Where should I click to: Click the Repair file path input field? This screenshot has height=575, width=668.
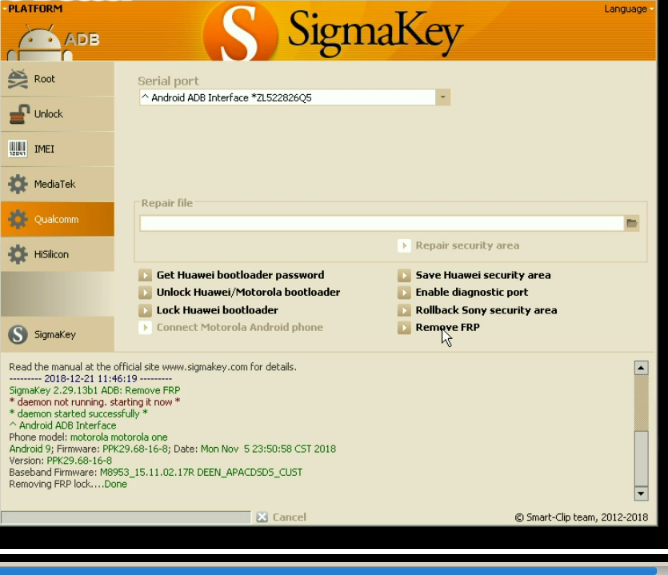click(382, 223)
